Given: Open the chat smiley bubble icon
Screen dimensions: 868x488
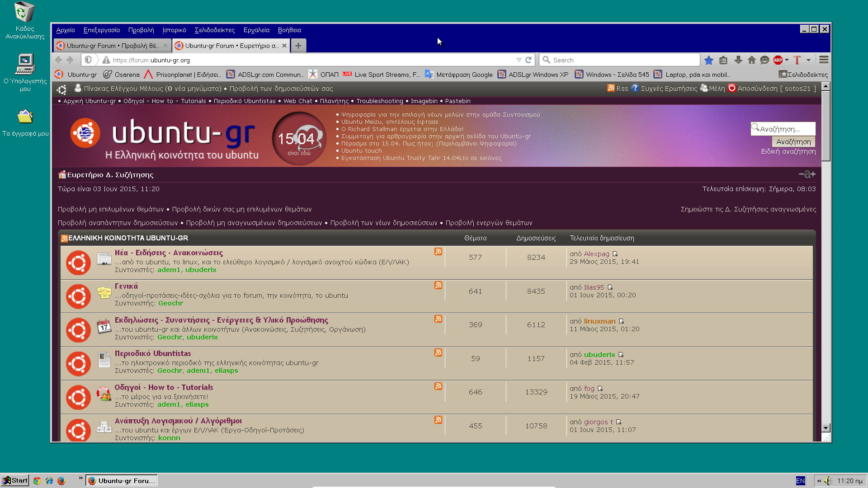Looking at the screenshot, I should (x=764, y=60).
